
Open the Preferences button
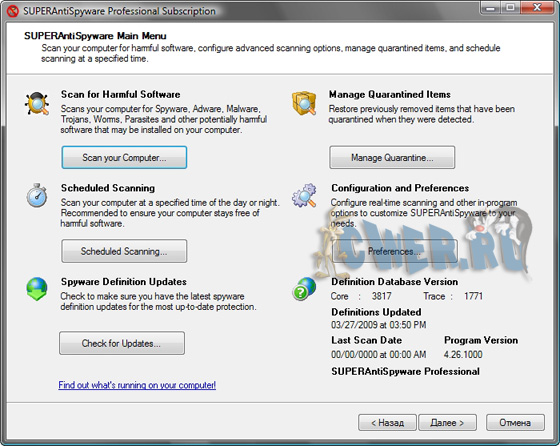coord(394,251)
